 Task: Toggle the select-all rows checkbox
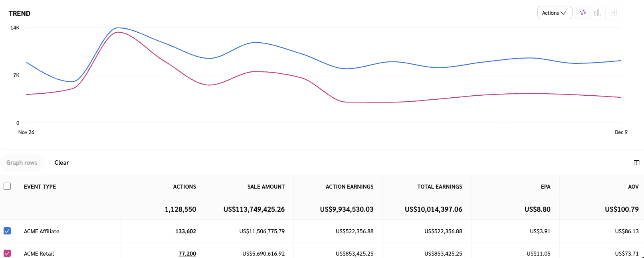7,186
